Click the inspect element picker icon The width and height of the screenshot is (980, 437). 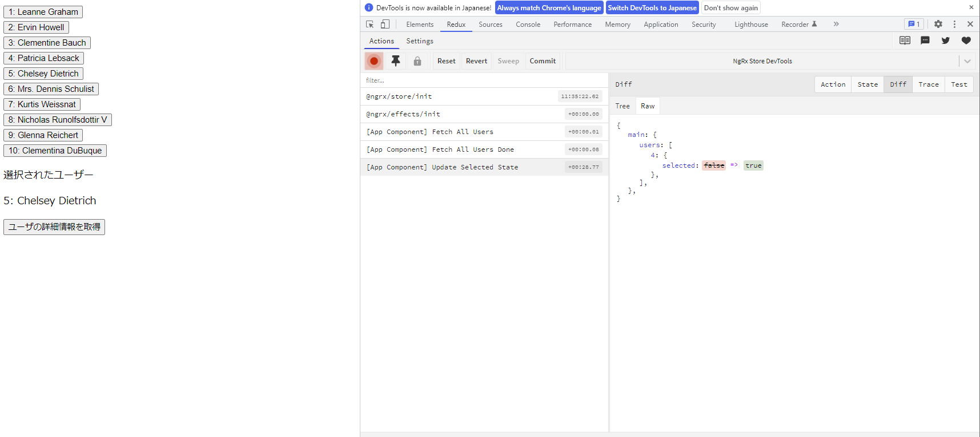370,25
